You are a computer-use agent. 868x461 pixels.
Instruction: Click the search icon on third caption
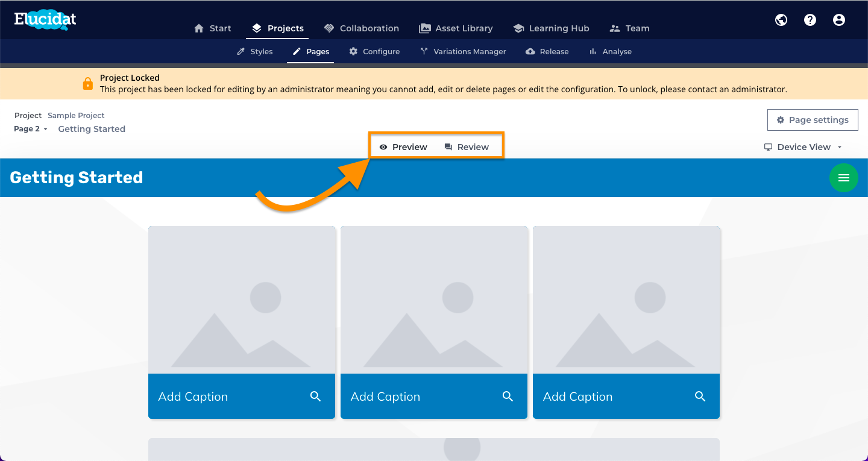700,396
